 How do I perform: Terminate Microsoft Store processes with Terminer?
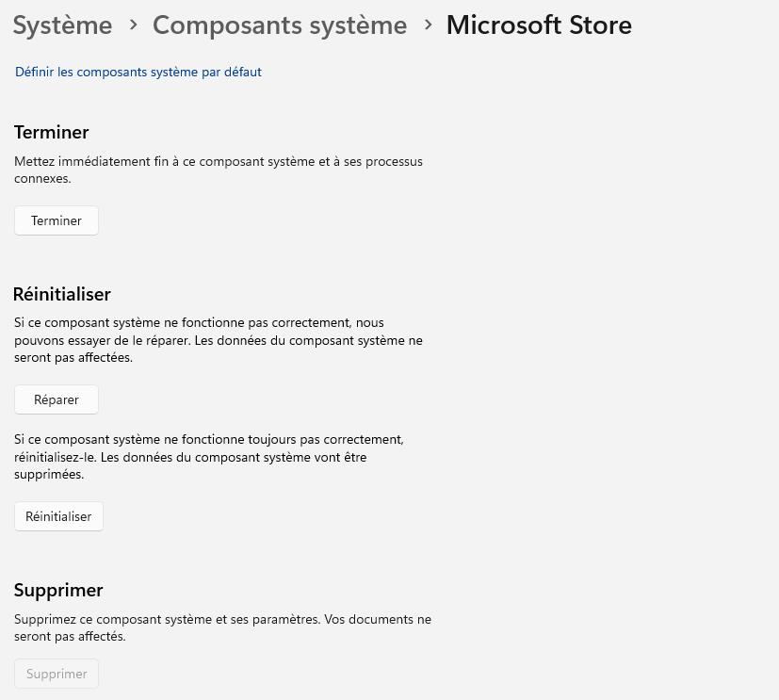click(56, 220)
